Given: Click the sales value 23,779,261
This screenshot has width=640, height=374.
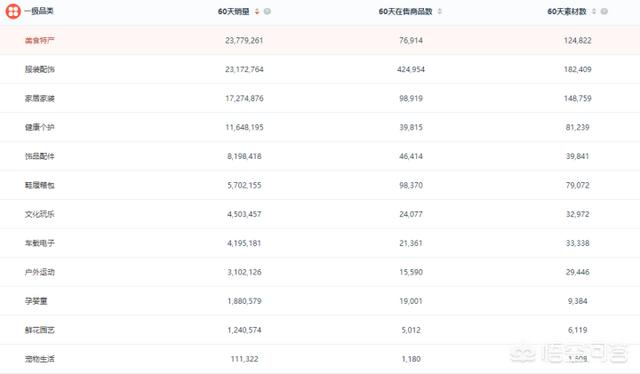Looking at the screenshot, I should coord(244,40).
